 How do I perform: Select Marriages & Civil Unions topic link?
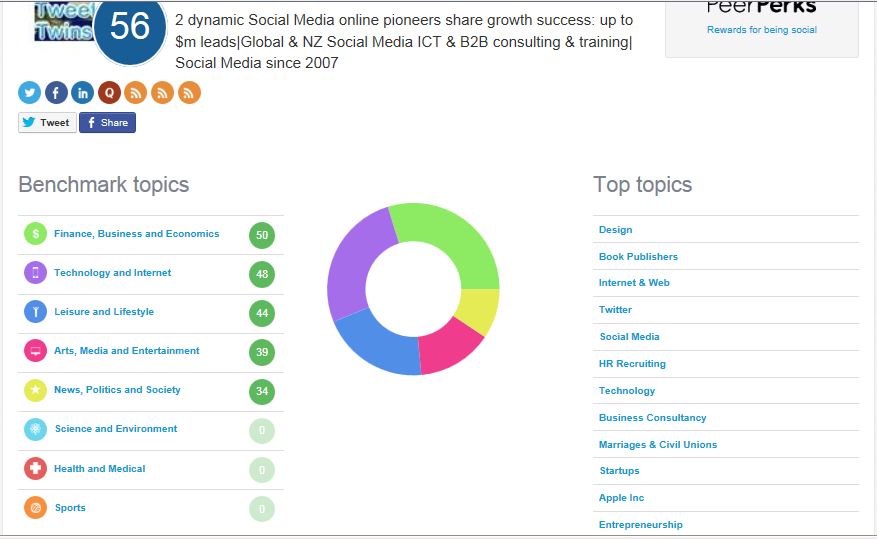point(658,445)
